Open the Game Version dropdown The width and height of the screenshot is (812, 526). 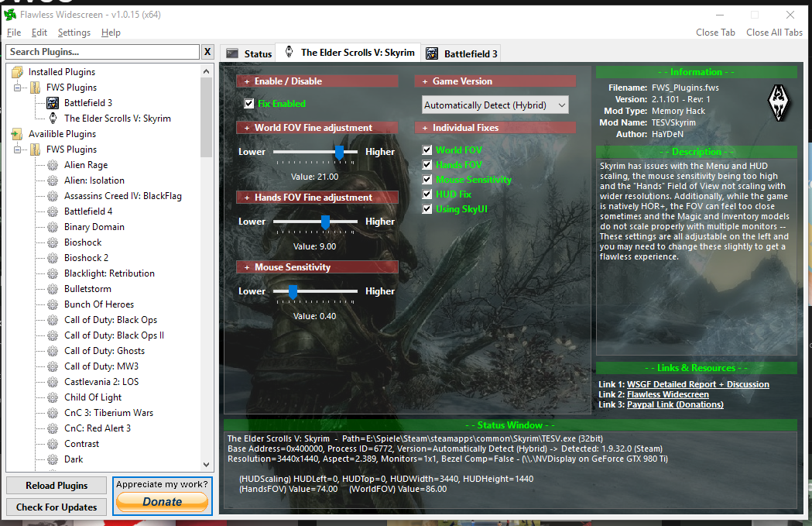495,105
